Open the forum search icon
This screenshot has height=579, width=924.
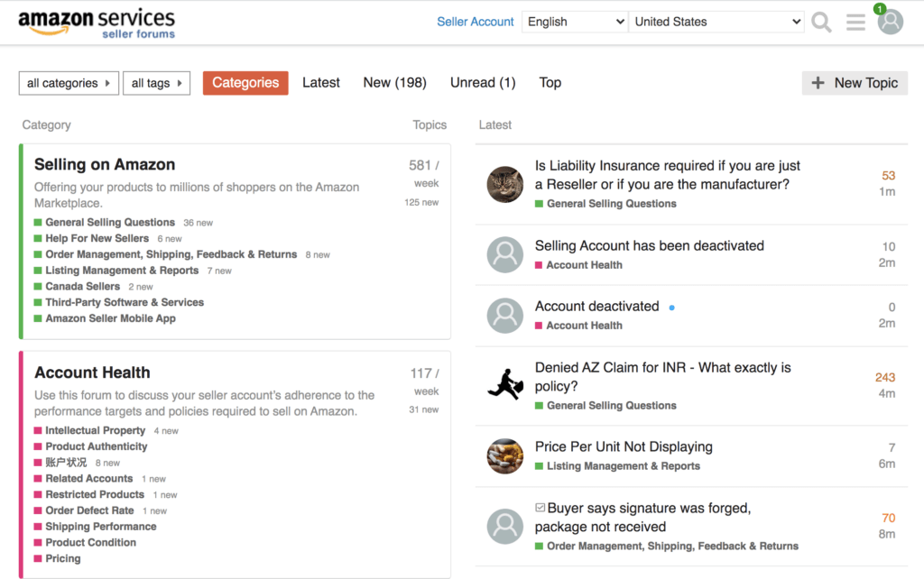coord(821,23)
